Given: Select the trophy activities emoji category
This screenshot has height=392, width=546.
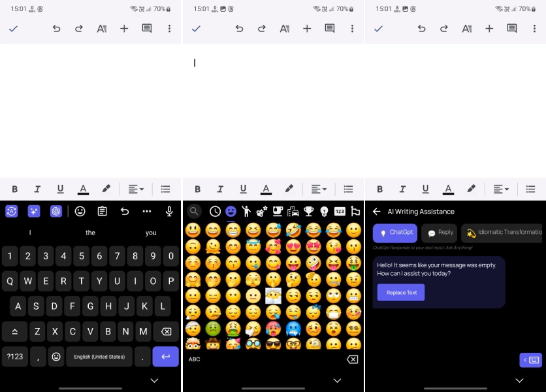Looking at the screenshot, I should tap(308, 211).
